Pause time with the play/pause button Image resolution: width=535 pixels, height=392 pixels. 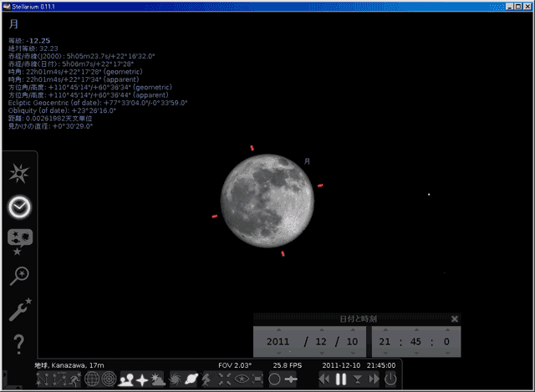coord(341,379)
